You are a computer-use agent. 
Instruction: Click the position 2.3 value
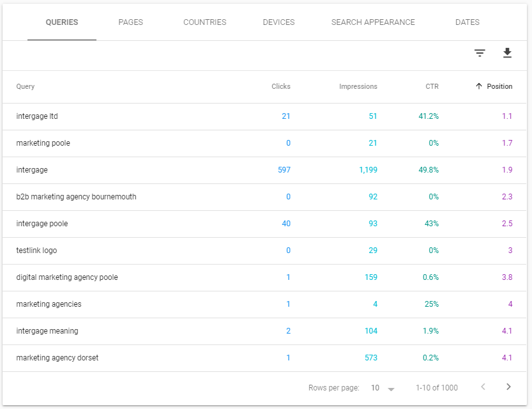click(507, 197)
